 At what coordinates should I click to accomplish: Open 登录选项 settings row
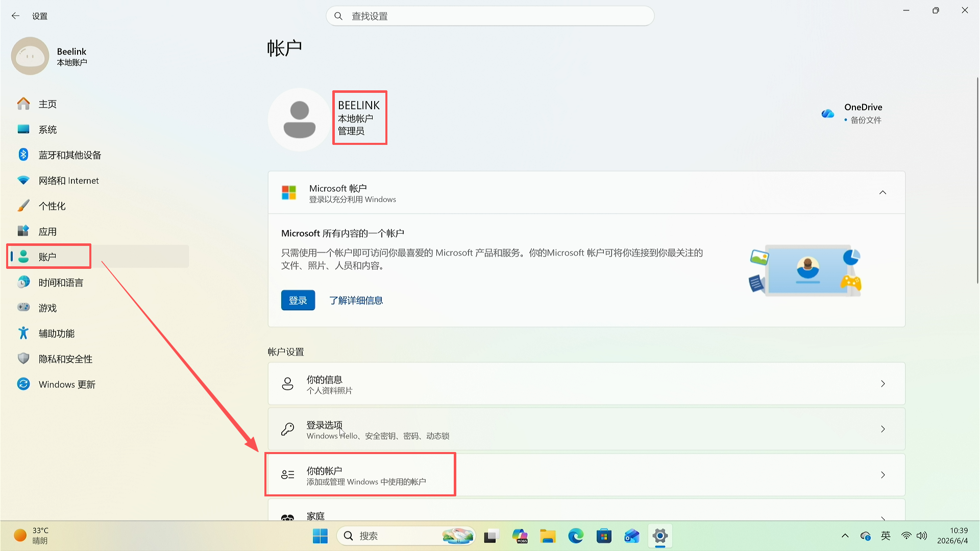tap(586, 429)
